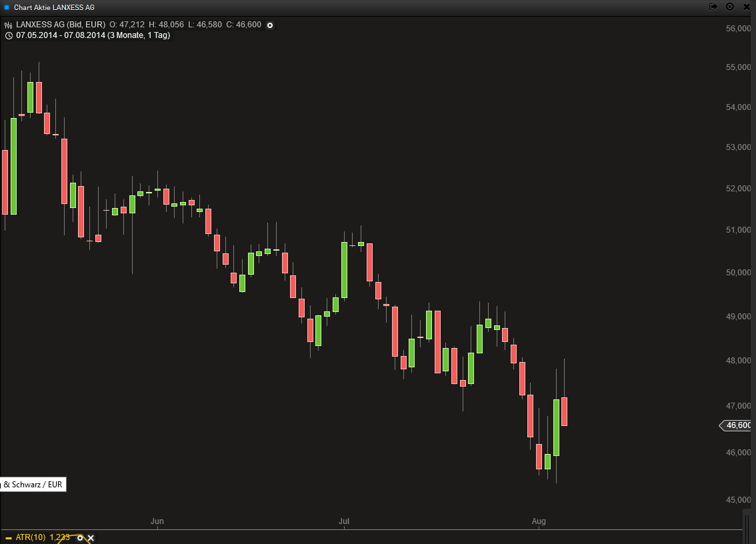Click the candlestick chart-type icon beside LANXESS AG

click(x=8, y=25)
